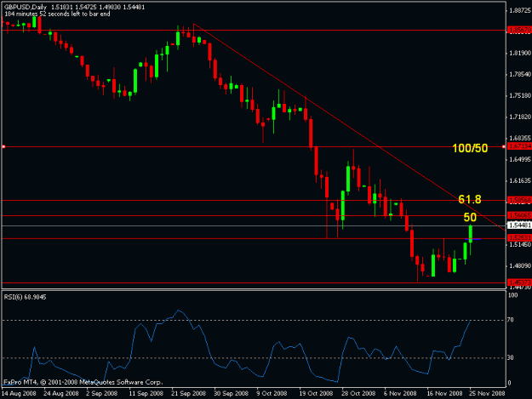This screenshot has height=399, width=532.
Task: Click the 9 Oct 2008 date label
Action: pyautogui.click(x=272, y=394)
